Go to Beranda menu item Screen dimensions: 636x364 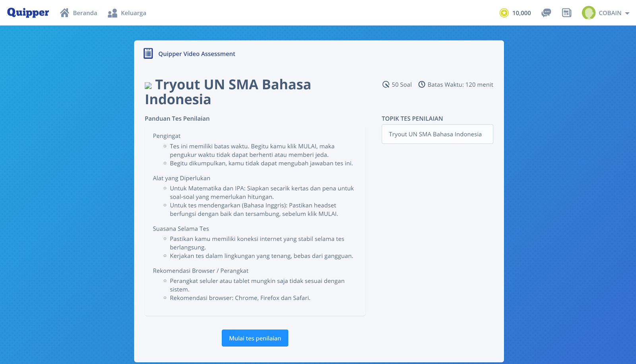85,13
